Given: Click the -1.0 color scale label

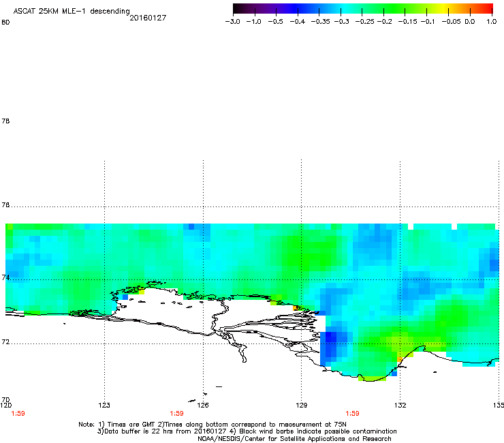Looking at the screenshot, I should (x=253, y=22).
